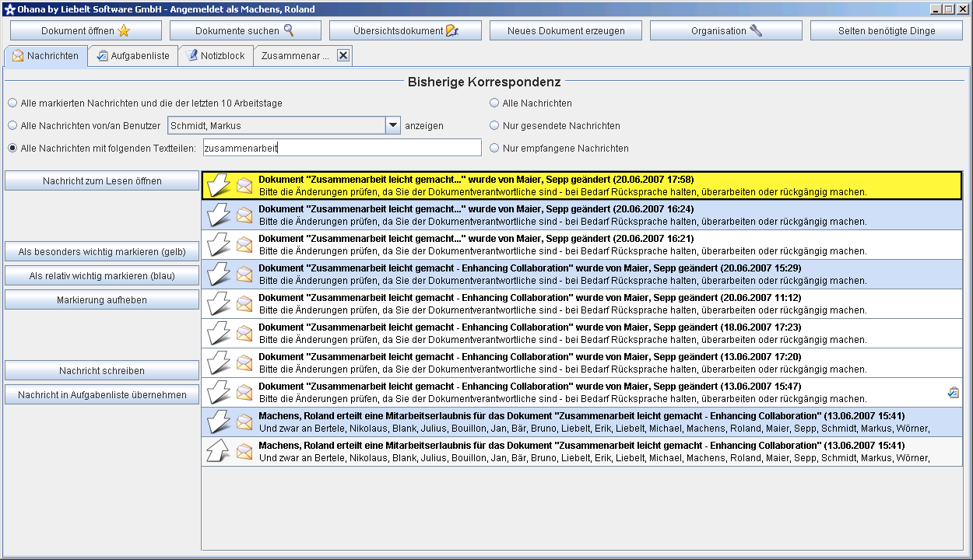
Task: Choose 'Nur empfangene Nachrichten' radio button
Action: (x=494, y=148)
